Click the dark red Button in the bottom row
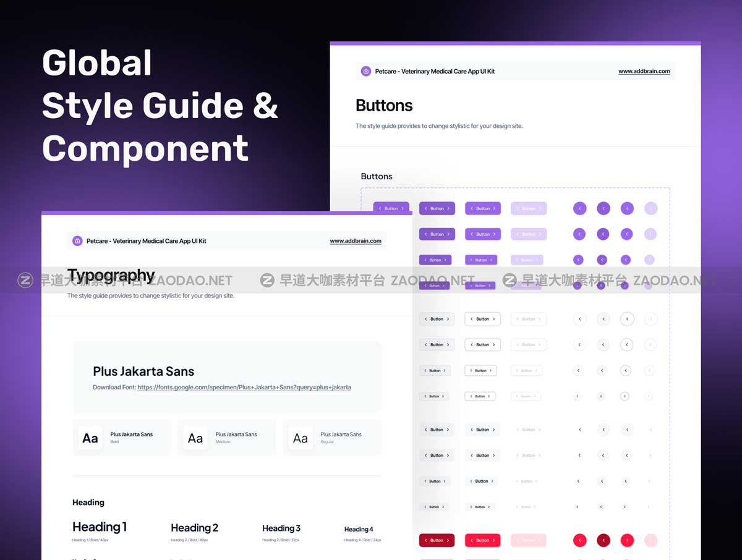 [x=437, y=540]
